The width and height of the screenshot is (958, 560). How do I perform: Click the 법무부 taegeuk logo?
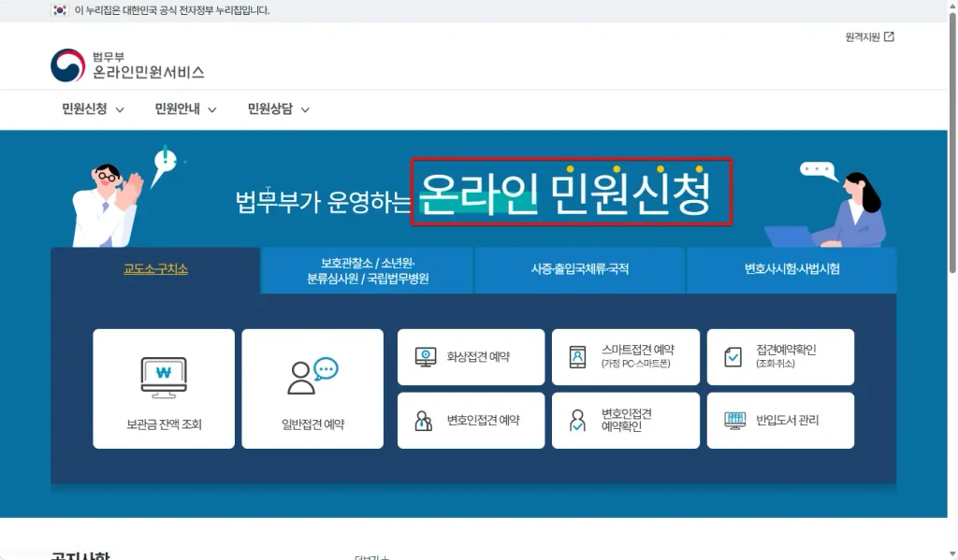pos(67,65)
